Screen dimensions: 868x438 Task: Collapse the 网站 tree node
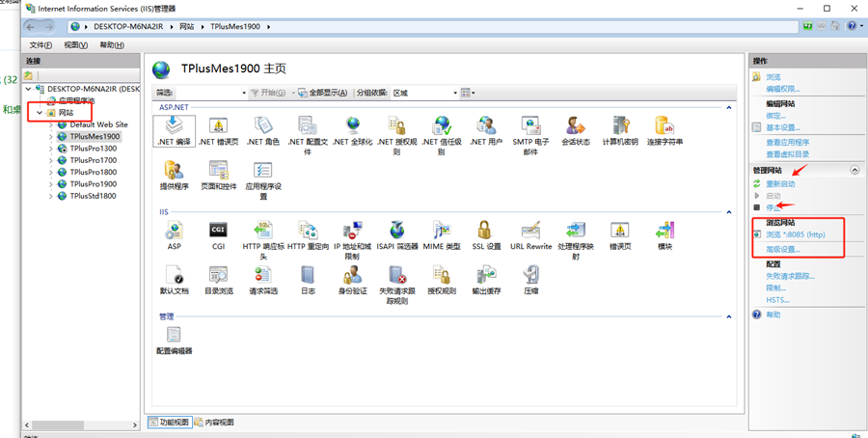40,113
